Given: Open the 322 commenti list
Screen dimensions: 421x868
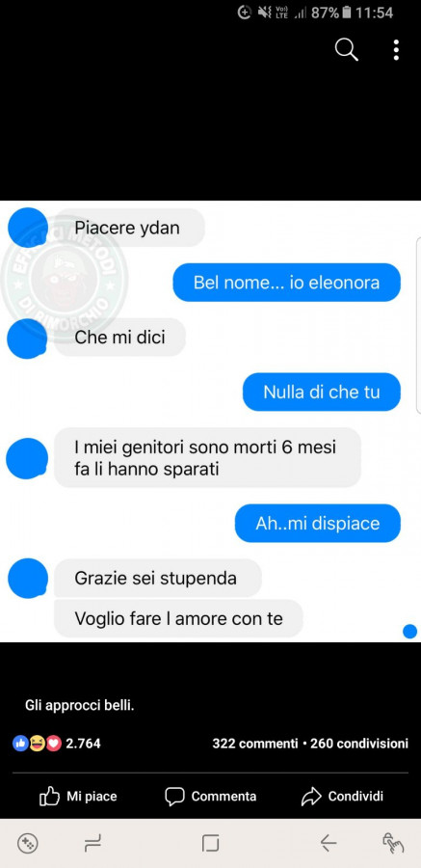Looking at the screenshot, I should tap(255, 744).
